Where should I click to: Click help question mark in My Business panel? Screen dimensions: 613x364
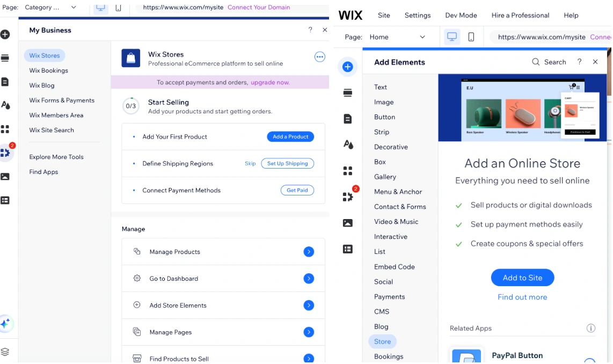[x=310, y=30]
